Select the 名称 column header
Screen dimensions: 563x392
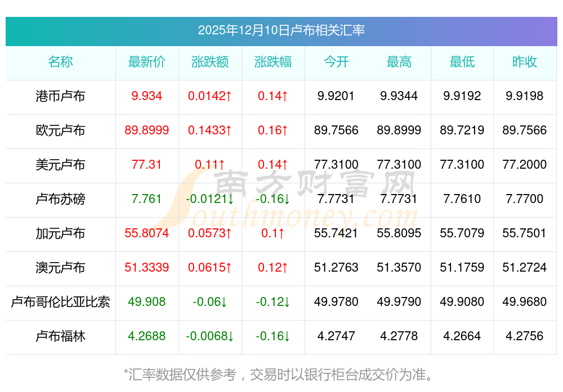point(60,62)
